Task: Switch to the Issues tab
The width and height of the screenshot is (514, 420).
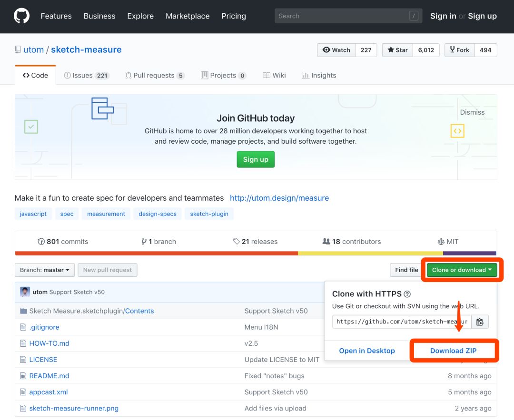Action: click(x=87, y=75)
